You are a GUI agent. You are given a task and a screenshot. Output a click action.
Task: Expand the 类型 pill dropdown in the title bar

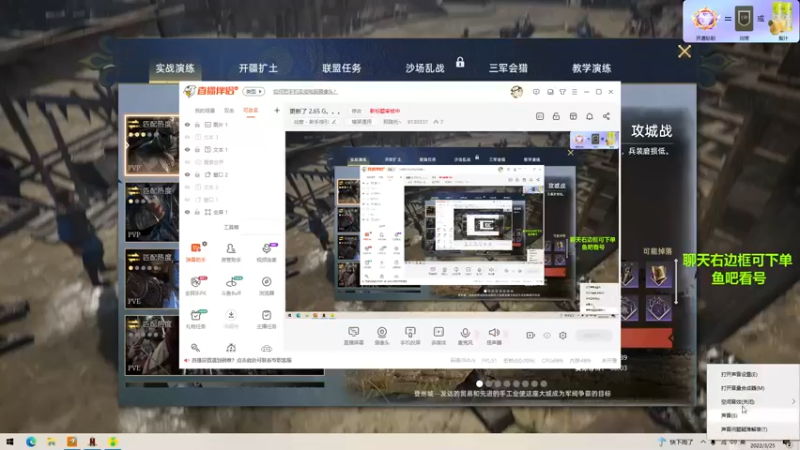tap(254, 91)
